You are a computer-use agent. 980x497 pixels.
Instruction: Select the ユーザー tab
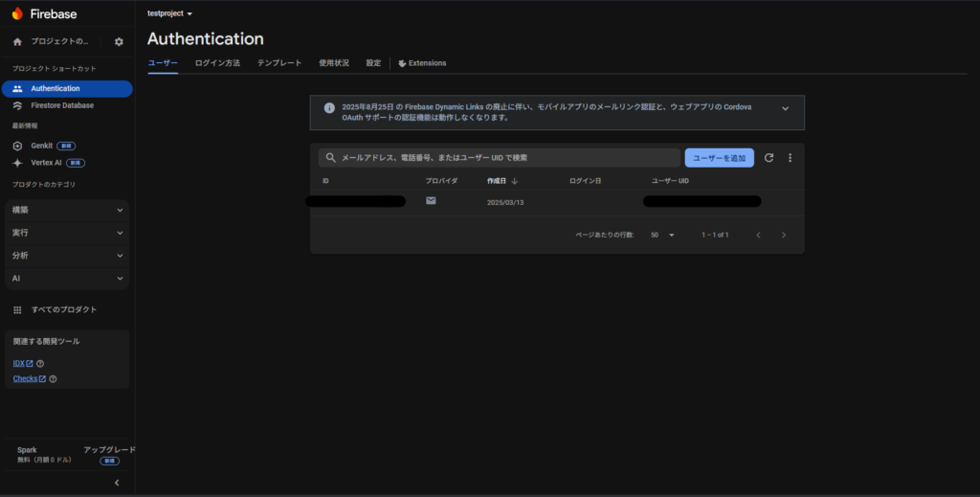coord(163,63)
